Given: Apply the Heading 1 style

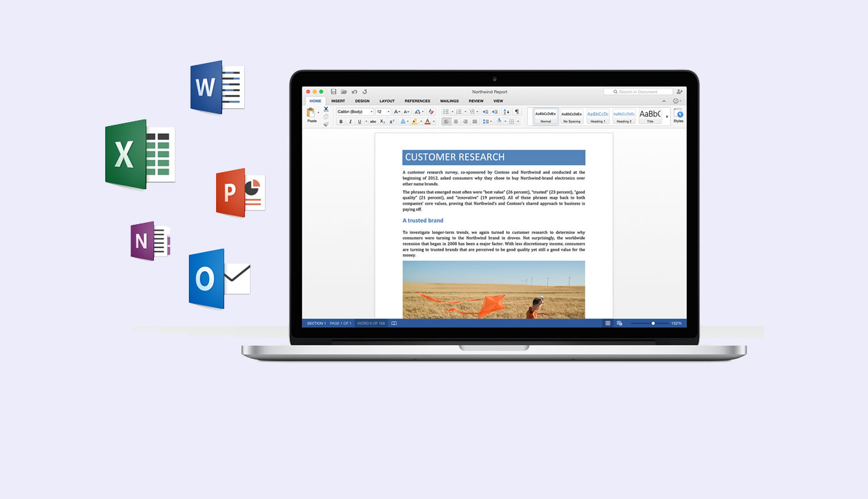Looking at the screenshot, I should (597, 116).
